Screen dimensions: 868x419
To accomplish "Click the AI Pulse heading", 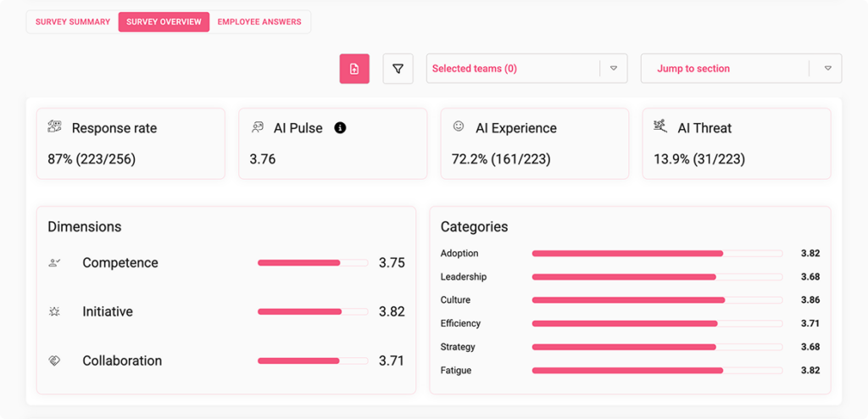I will (x=298, y=128).
